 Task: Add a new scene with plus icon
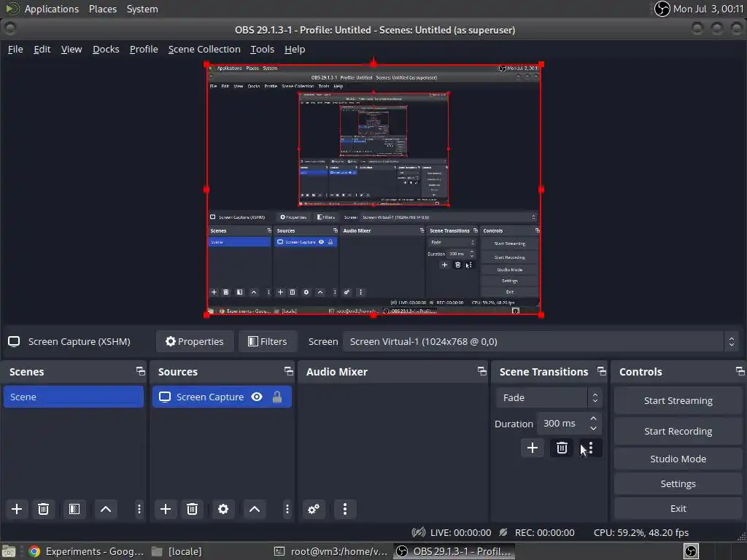[x=17, y=509]
